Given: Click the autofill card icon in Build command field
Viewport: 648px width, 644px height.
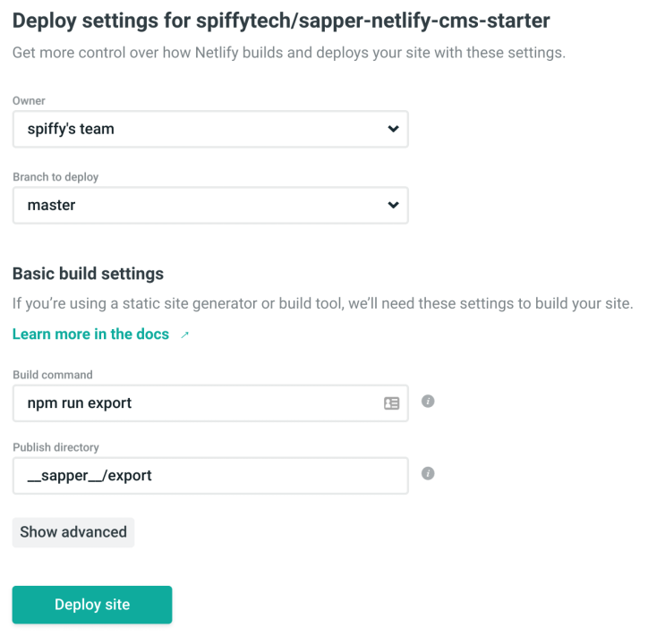Looking at the screenshot, I should [x=391, y=403].
